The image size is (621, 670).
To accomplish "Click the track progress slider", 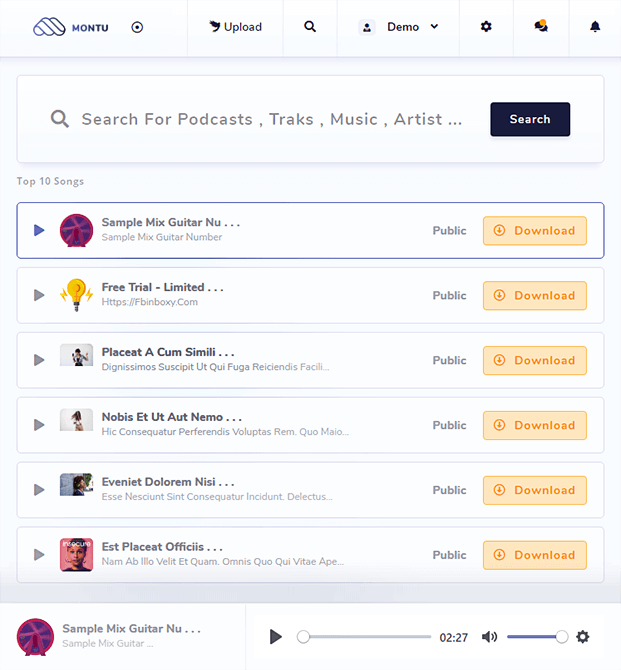I will (x=364, y=637).
